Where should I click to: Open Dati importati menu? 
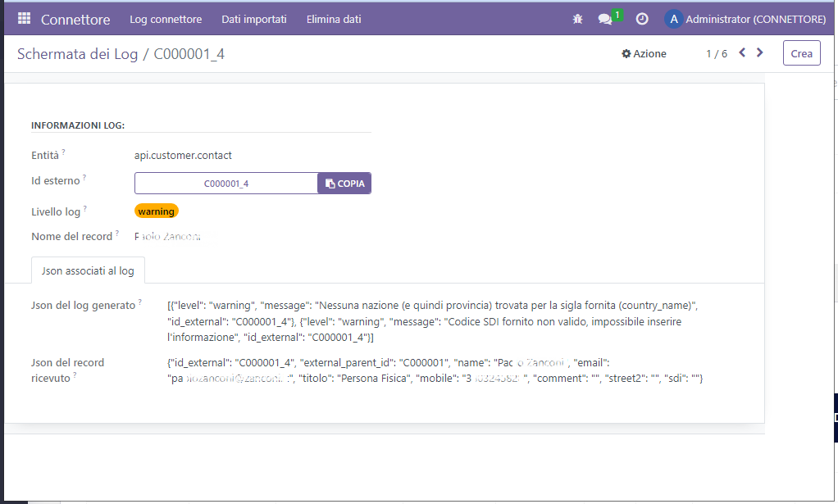(x=254, y=19)
